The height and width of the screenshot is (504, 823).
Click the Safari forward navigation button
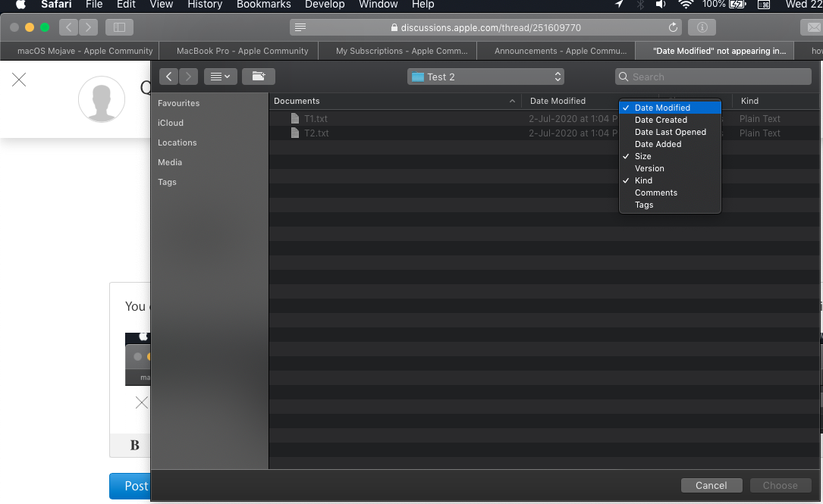(88, 27)
